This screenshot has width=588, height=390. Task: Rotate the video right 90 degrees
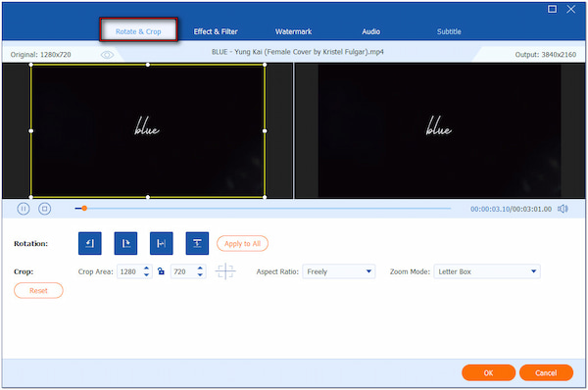125,243
